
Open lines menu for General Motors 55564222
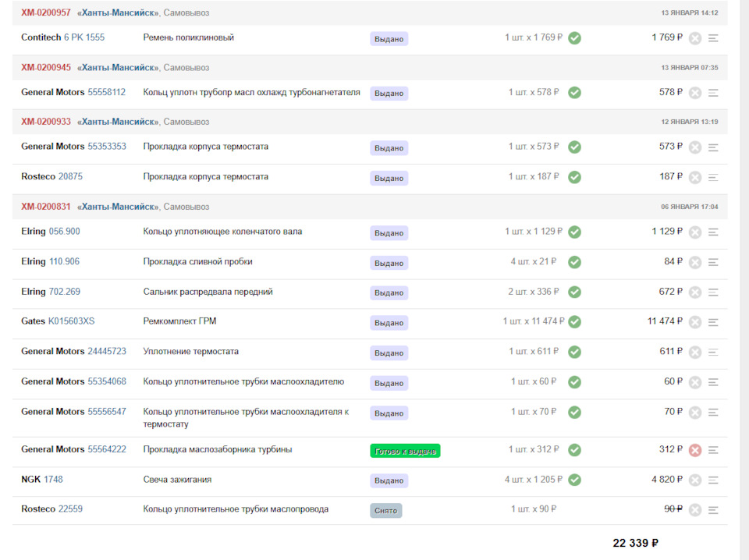(713, 450)
